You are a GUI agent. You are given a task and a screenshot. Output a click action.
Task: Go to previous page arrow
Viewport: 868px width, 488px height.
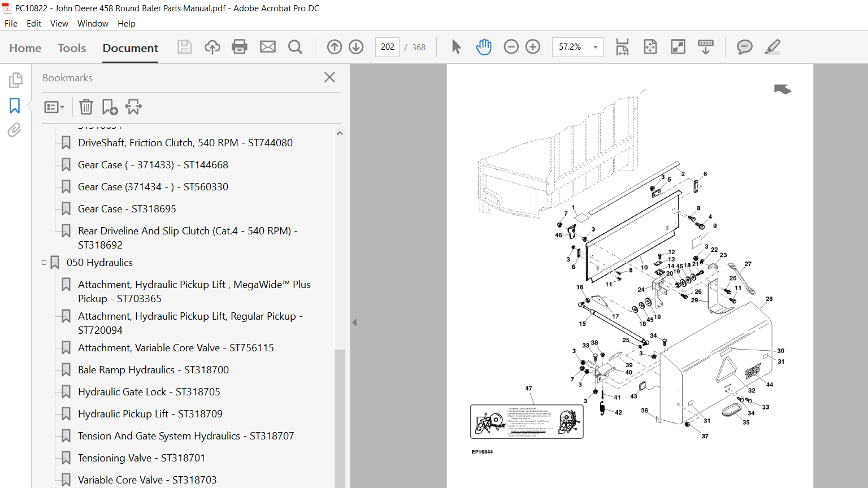(335, 47)
